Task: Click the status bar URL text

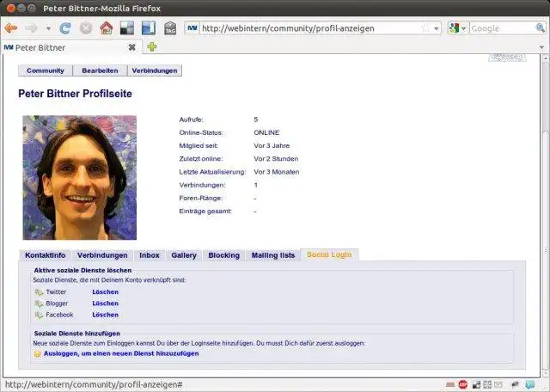Action: click(x=94, y=384)
